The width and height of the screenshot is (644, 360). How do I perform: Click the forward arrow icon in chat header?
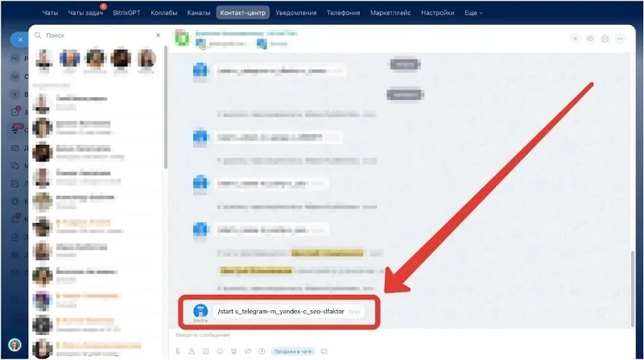click(590, 39)
